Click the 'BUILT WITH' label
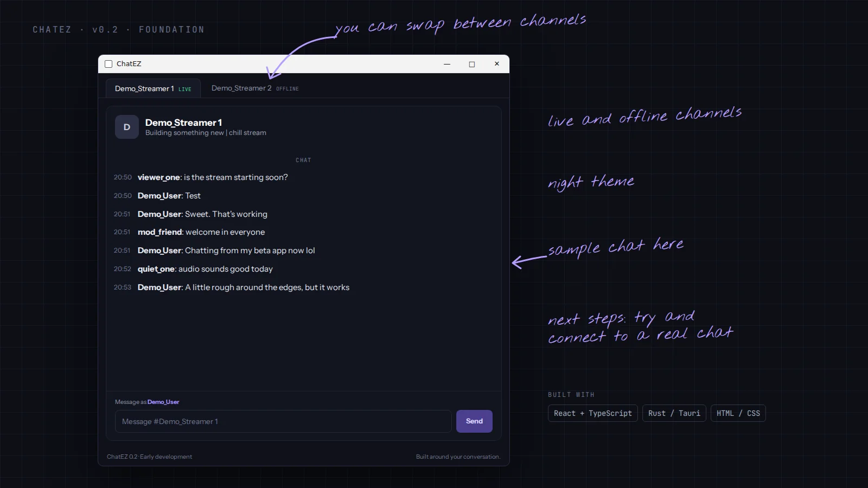 571,395
